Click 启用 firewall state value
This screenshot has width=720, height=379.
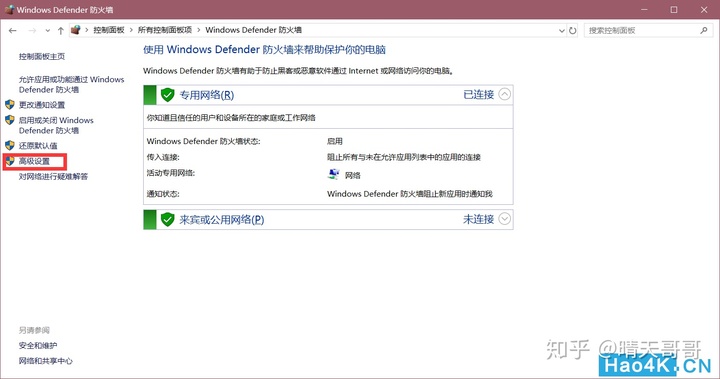(x=335, y=141)
